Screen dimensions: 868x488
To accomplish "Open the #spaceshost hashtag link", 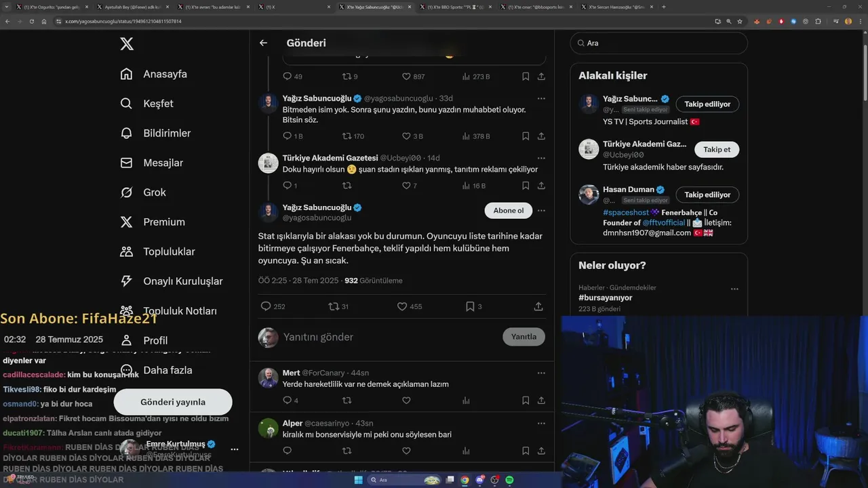I will pos(626,213).
